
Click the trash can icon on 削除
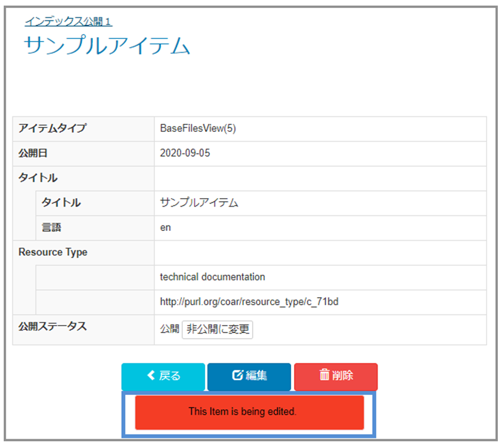(324, 375)
